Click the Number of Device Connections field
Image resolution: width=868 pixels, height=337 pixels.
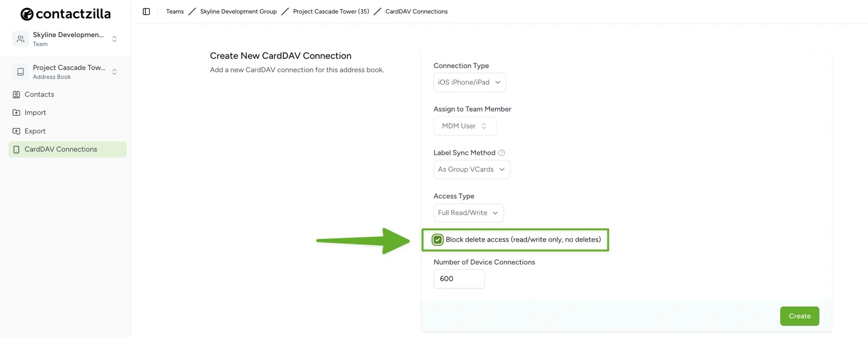click(x=458, y=278)
